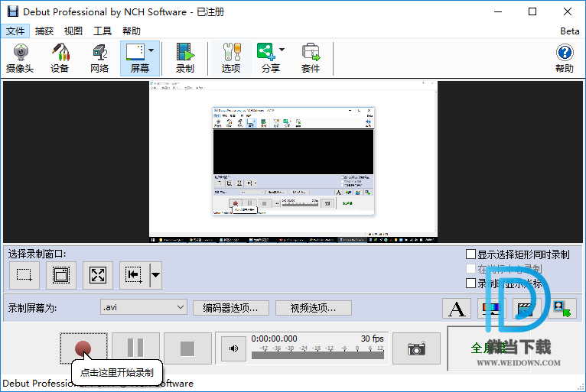
Task: Click the 帮助 help icon in toolbar
Action: 565,59
